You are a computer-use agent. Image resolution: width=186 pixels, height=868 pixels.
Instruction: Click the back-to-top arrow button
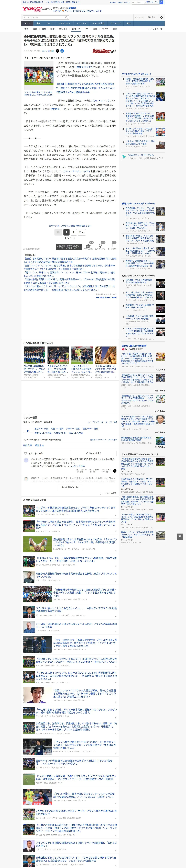[180, 536]
